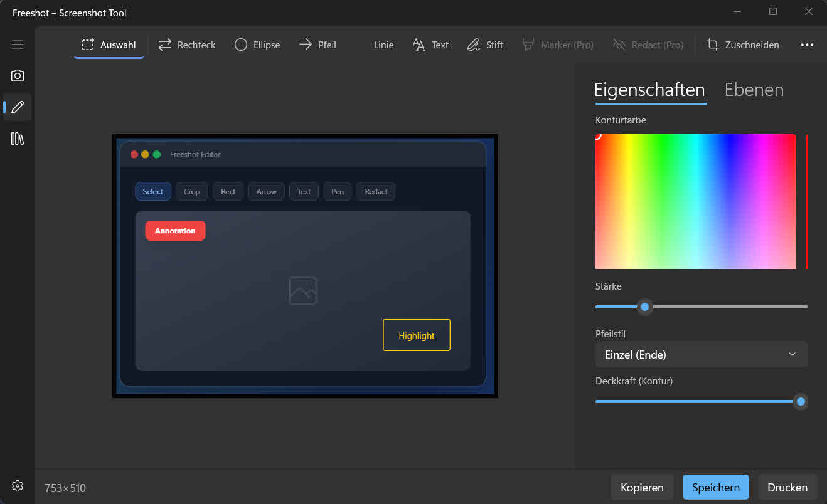
Task: Activate the Ellipse tool
Action: pyautogui.click(x=257, y=45)
